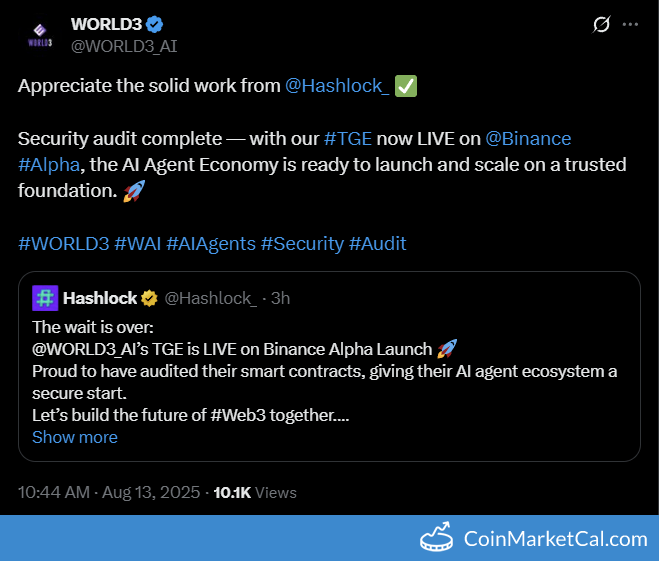Open the #TGE hashtag
This screenshot has width=659, height=561.
348,138
